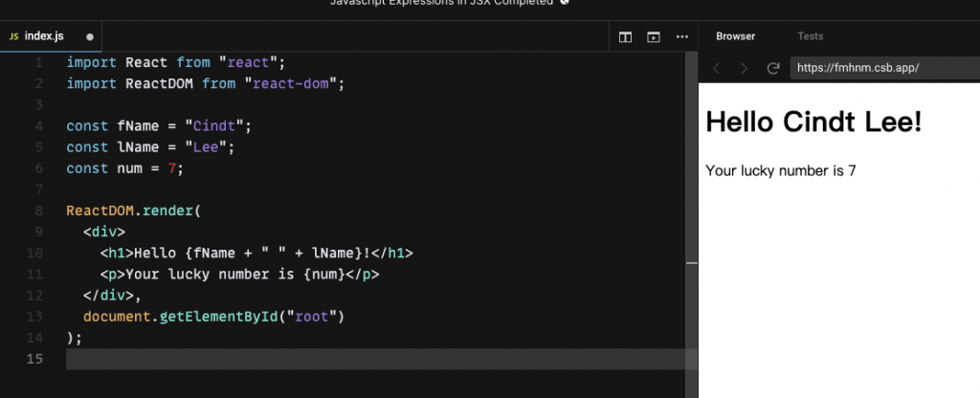Click the preview URL address field
This screenshot has height=398, width=980.
tap(885, 68)
